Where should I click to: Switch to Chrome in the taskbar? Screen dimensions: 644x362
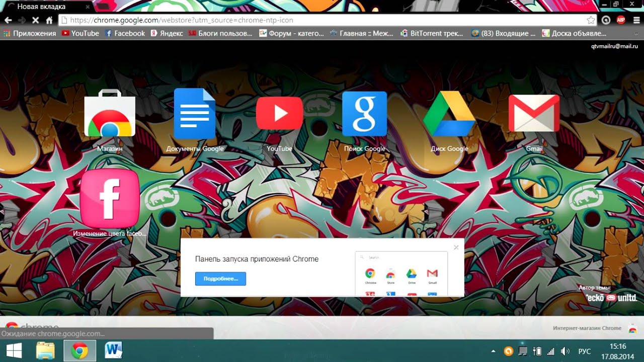(x=79, y=350)
